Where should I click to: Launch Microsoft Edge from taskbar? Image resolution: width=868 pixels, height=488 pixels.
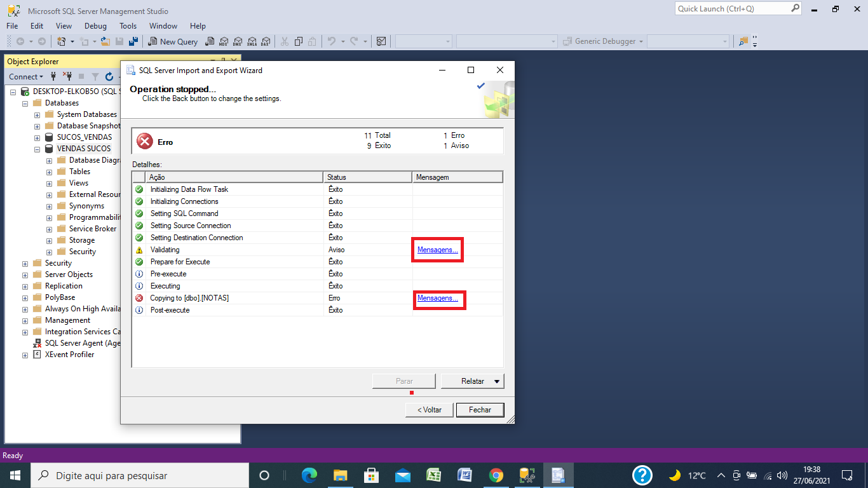coord(309,475)
